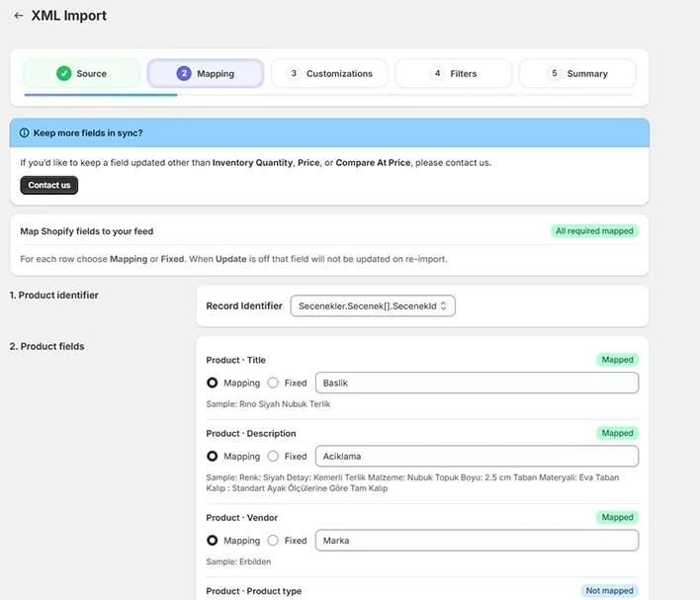700x600 pixels.
Task: Select Mapping radio for Product Description
Action: coord(212,456)
